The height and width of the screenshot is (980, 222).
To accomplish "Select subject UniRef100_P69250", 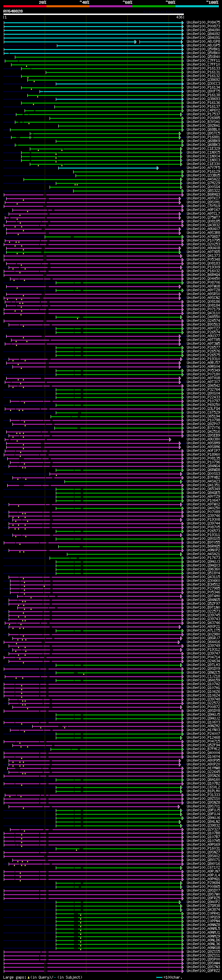I will pos(203,405).
